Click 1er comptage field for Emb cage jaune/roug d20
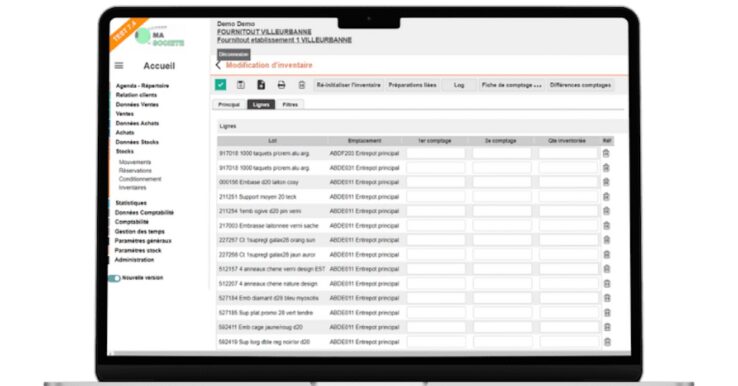This screenshot has width=738, height=386. [436, 327]
